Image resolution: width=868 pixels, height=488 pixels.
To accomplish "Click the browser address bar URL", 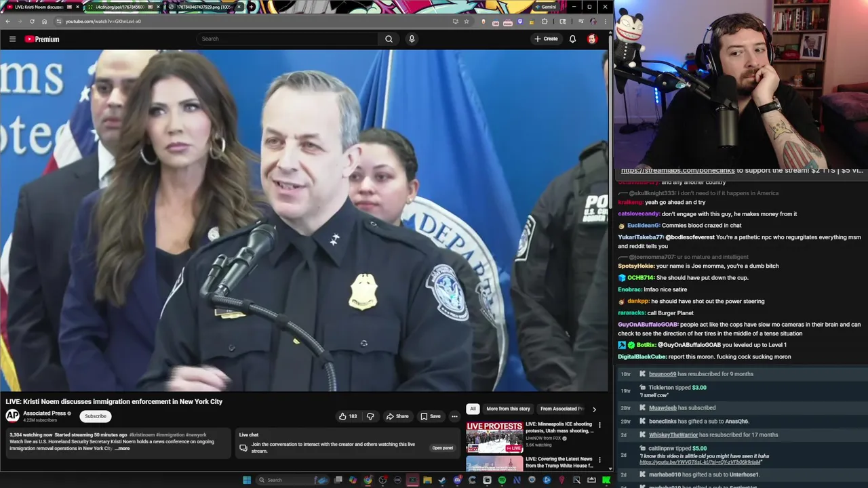I will coord(103,21).
